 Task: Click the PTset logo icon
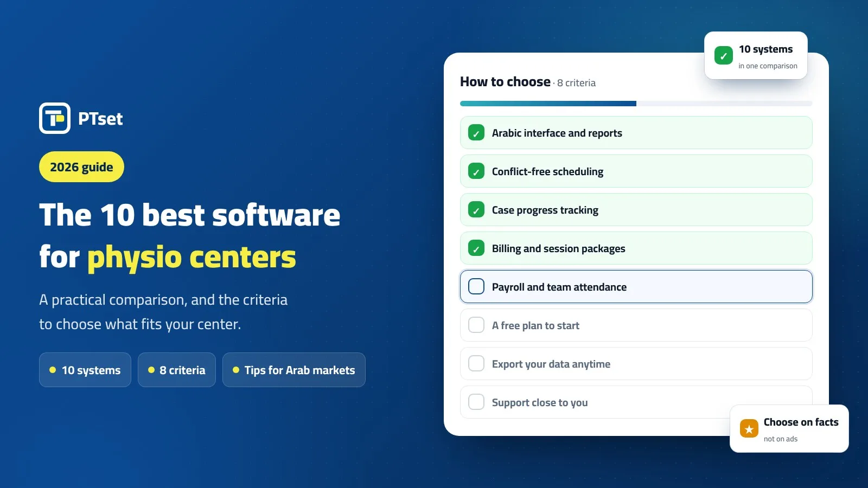click(x=55, y=118)
